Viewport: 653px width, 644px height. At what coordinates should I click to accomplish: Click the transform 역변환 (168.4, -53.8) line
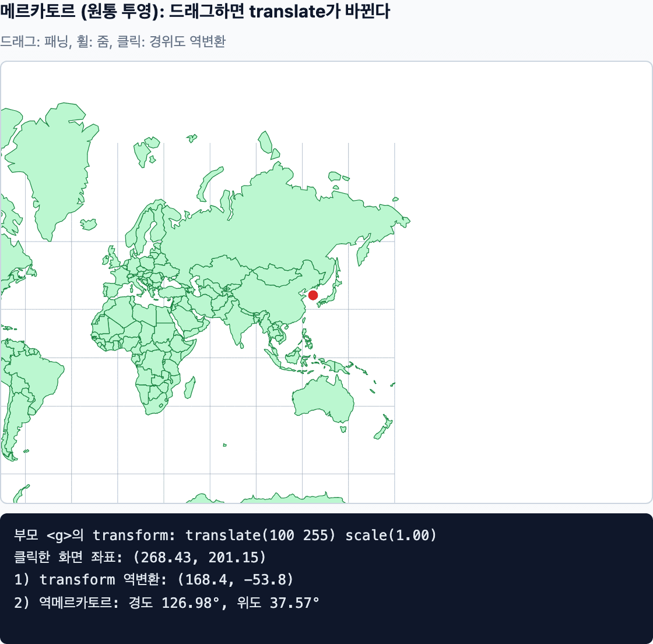point(154,579)
